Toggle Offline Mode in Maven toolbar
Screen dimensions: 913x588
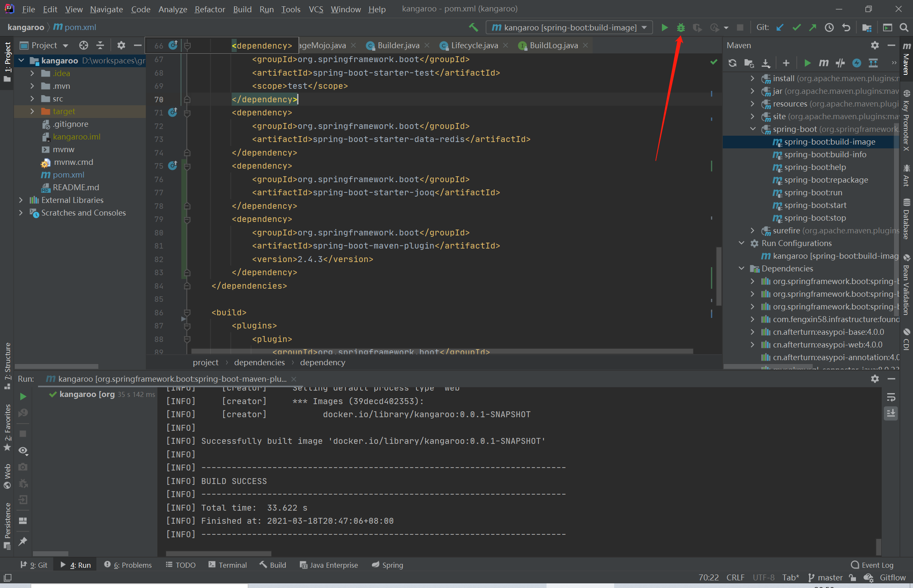840,63
